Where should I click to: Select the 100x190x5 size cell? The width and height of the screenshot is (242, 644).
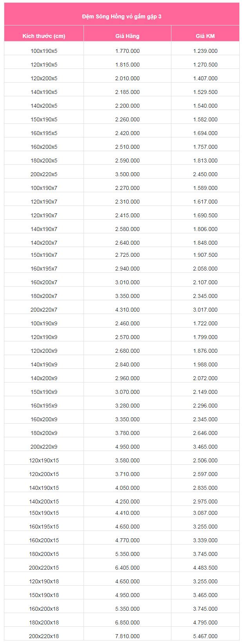tap(44, 51)
